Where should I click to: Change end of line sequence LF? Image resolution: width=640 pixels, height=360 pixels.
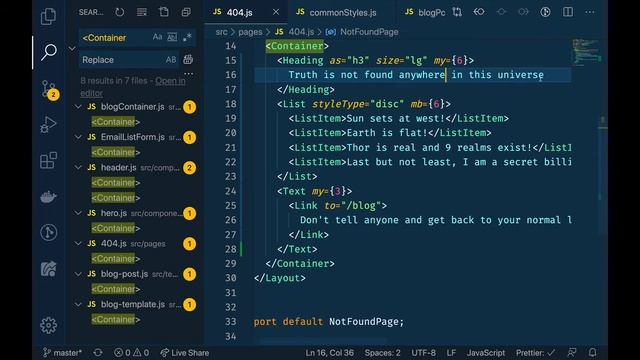(451, 353)
